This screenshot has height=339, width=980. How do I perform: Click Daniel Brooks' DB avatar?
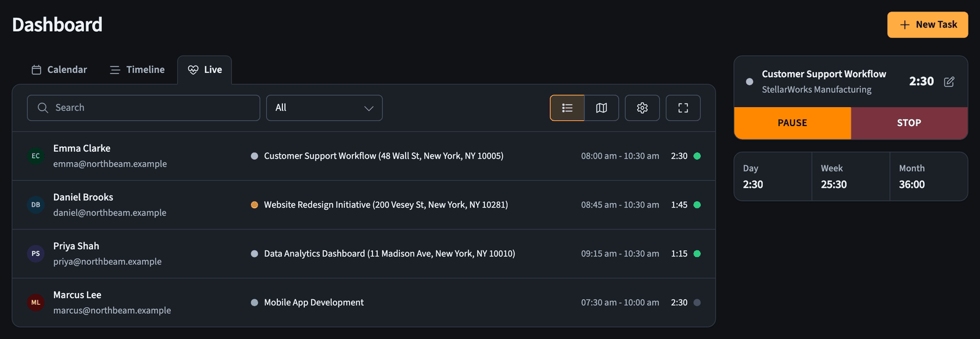click(36, 205)
